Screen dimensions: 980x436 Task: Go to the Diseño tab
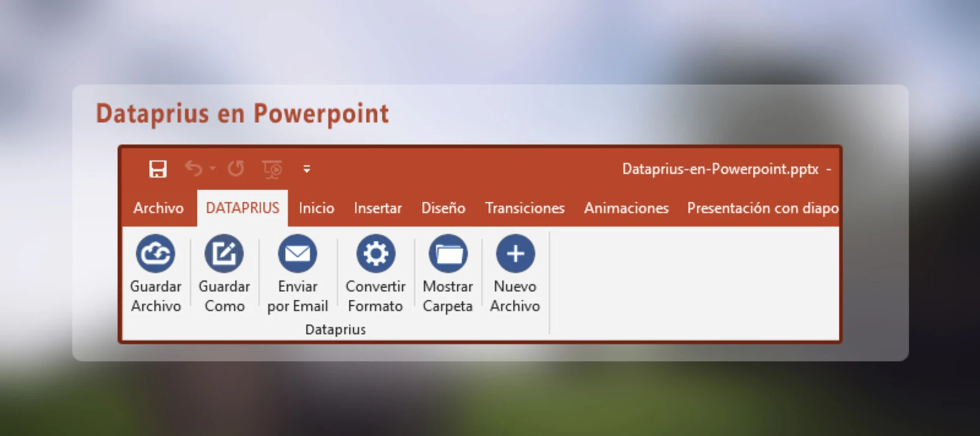443,208
